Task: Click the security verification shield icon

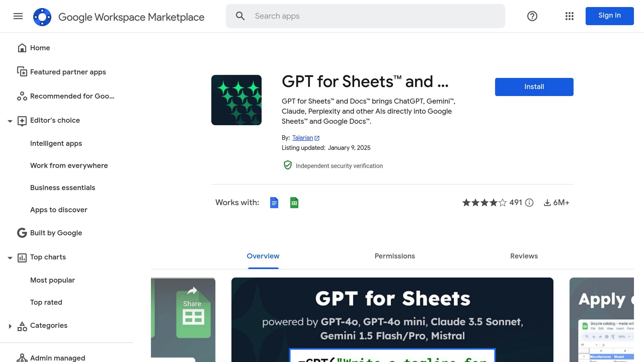Action: pyautogui.click(x=288, y=165)
